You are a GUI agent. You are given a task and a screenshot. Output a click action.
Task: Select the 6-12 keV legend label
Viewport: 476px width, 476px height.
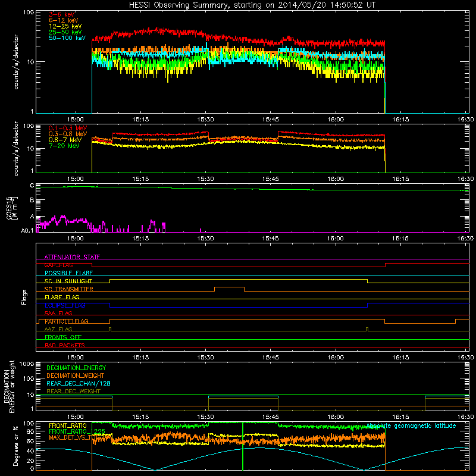point(64,20)
